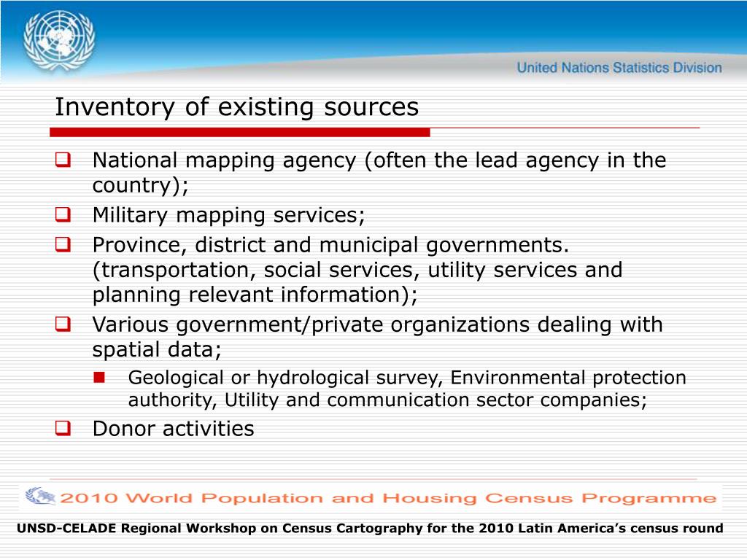Click the slide title "Inventory of existing sources"
Viewport: 747px width, 560px height.
click(x=237, y=106)
